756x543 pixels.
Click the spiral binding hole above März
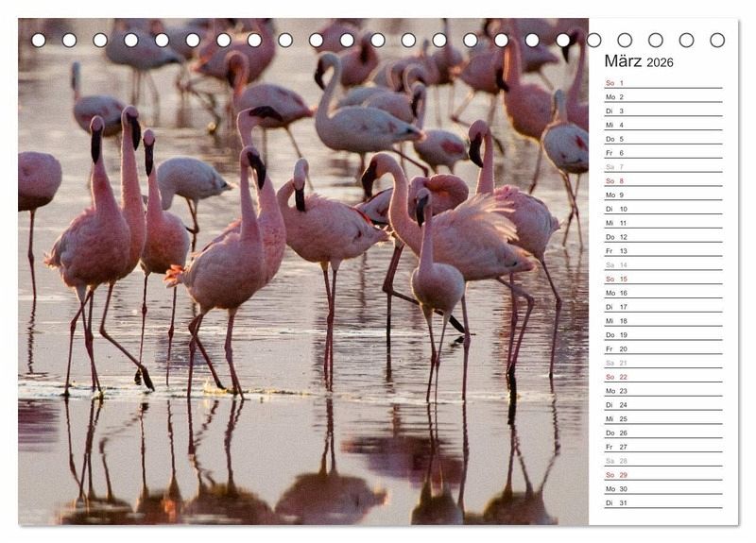point(625,40)
